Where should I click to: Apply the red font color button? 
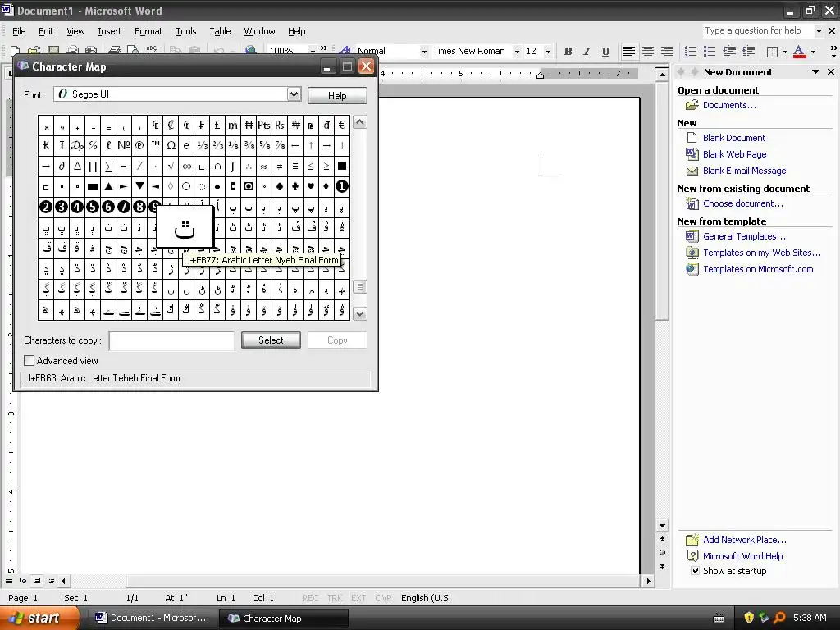[x=799, y=52]
